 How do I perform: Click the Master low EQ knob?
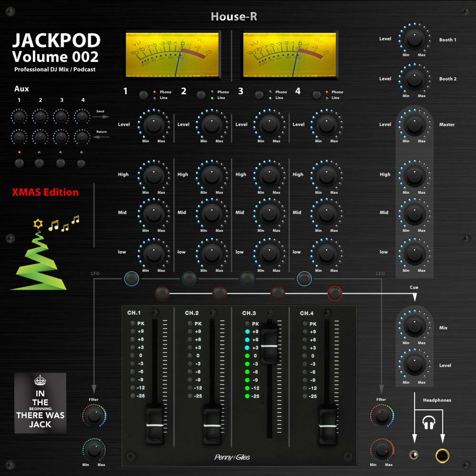pos(414,255)
